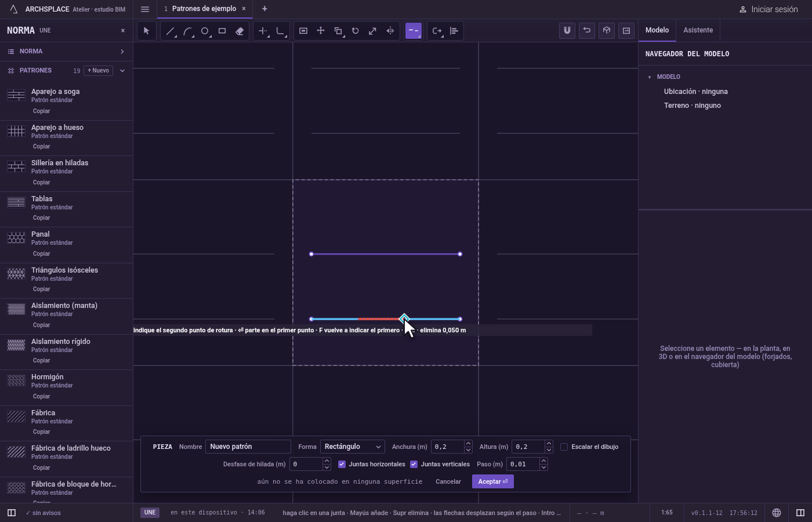Uncheck Juntas verticales
This screenshot has height=522, width=812.
[x=414, y=464]
